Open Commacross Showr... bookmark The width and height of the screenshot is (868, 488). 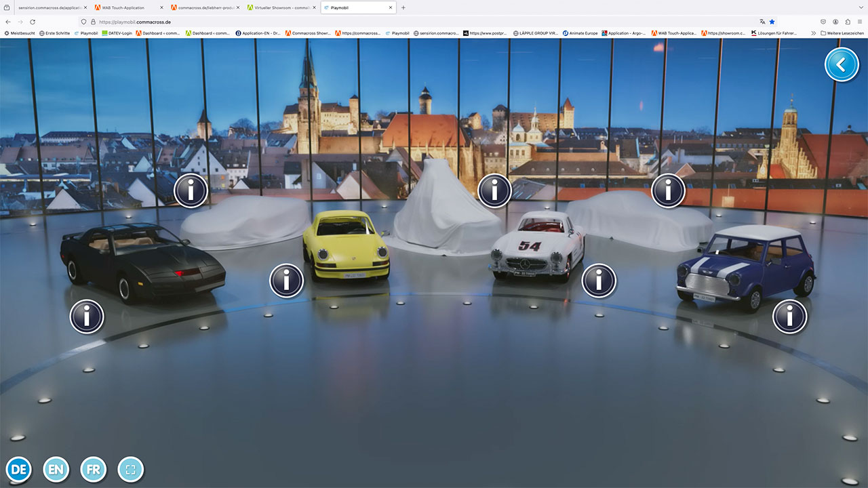coord(309,33)
